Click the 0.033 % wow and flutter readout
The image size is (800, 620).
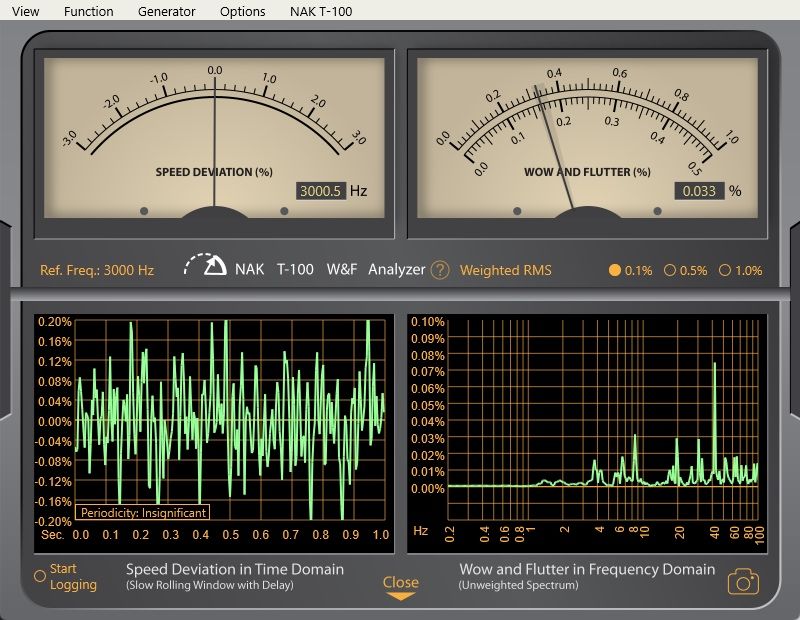click(x=699, y=191)
